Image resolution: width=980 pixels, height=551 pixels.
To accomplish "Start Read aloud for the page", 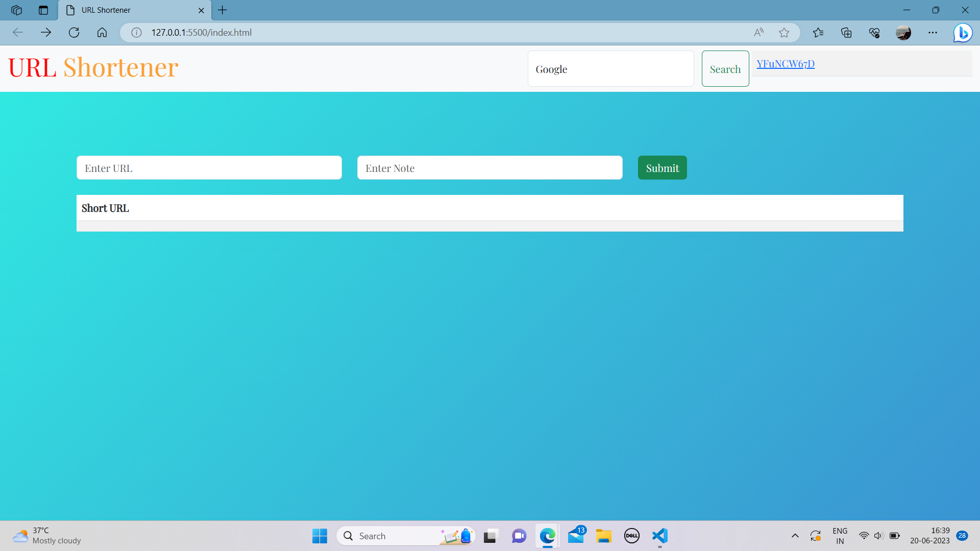I will pyautogui.click(x=758, y=33).
